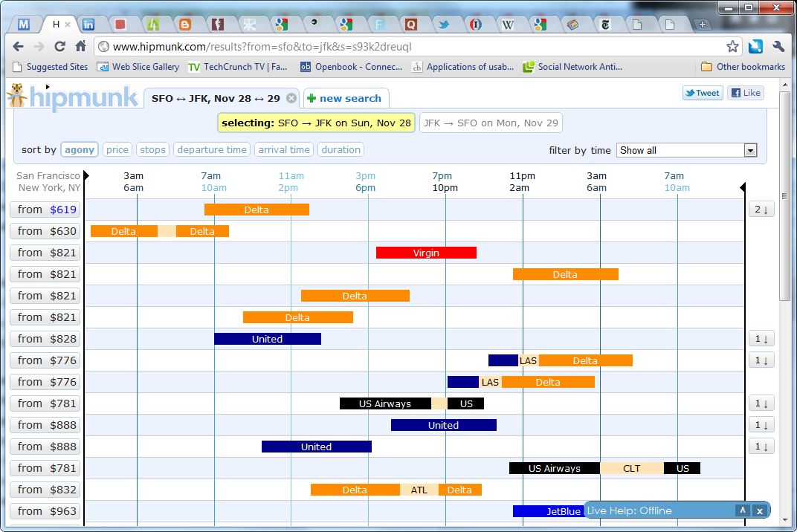The height and width of the screenshot is (532, 797).
Task: Bookmark this page with the star icon
Action: point(732,47)
